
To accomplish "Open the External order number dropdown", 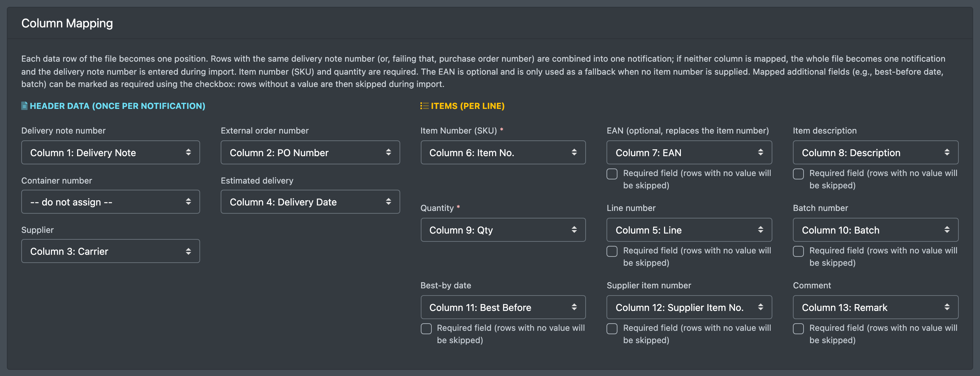I will click(310, 152).
